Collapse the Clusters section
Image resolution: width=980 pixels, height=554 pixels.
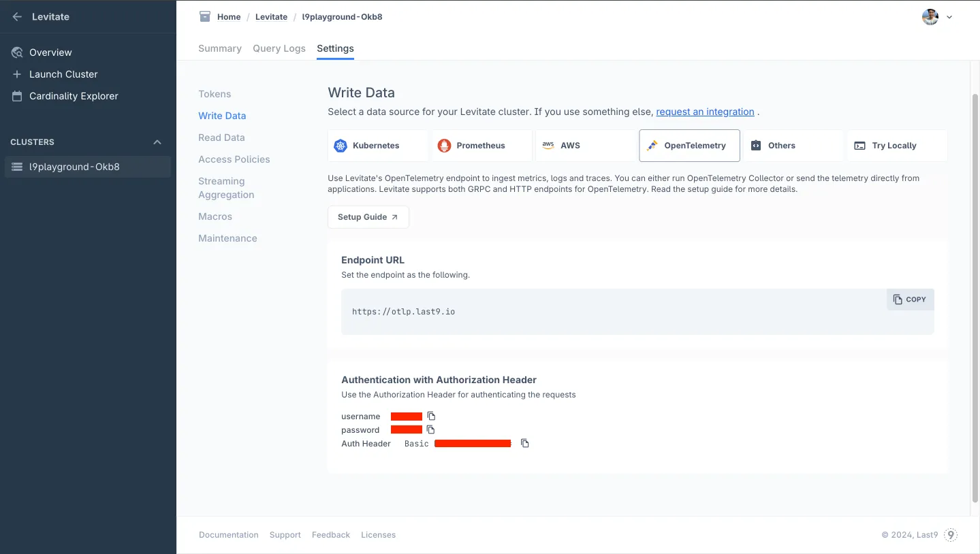pyautogui.click(x=157, y=142)
